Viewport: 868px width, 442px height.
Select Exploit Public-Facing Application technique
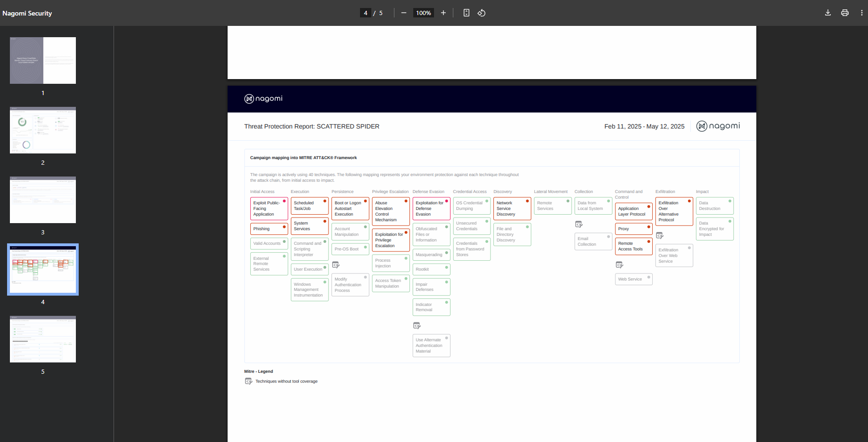click(x=269, y=209)
